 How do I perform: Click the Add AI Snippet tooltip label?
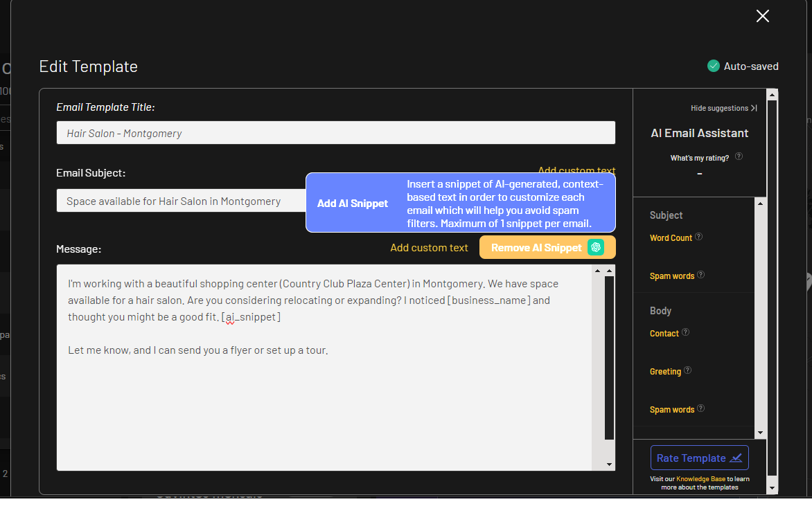pos(352,204)
